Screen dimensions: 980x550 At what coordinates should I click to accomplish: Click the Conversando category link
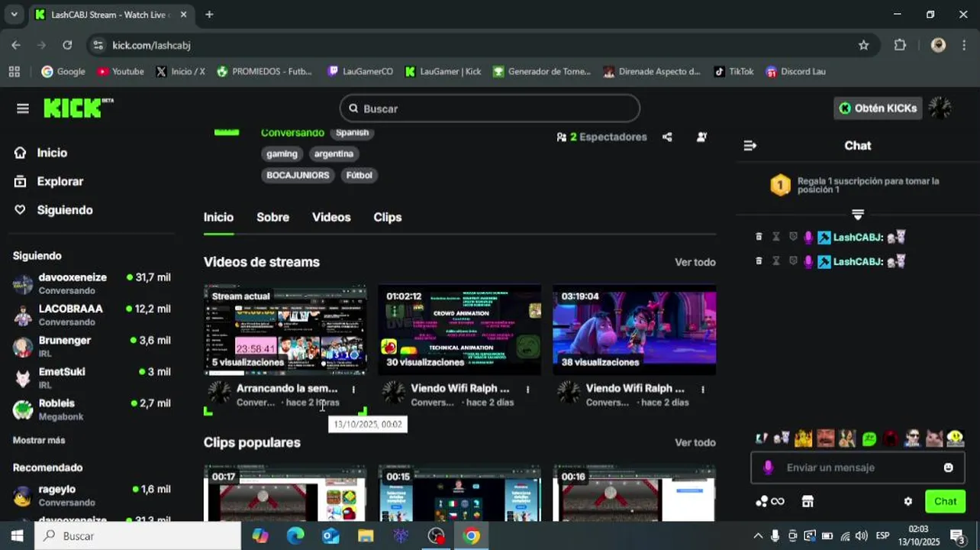tap(292, 133)
